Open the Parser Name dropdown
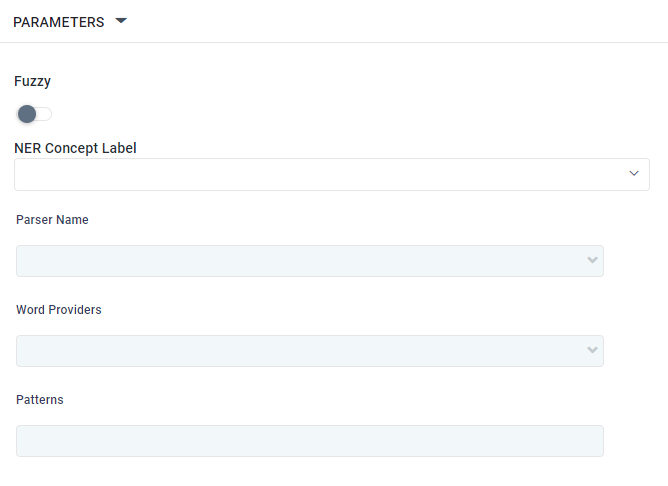 click(x=300, y=261)
